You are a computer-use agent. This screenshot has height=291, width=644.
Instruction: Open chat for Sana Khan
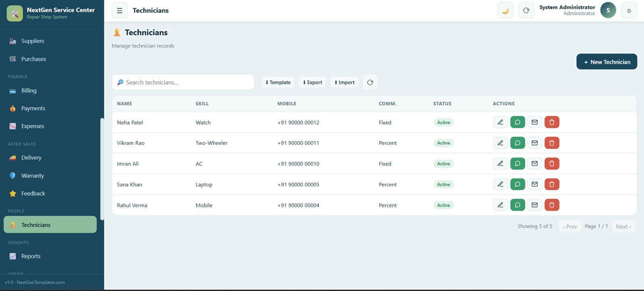[518, 184]
